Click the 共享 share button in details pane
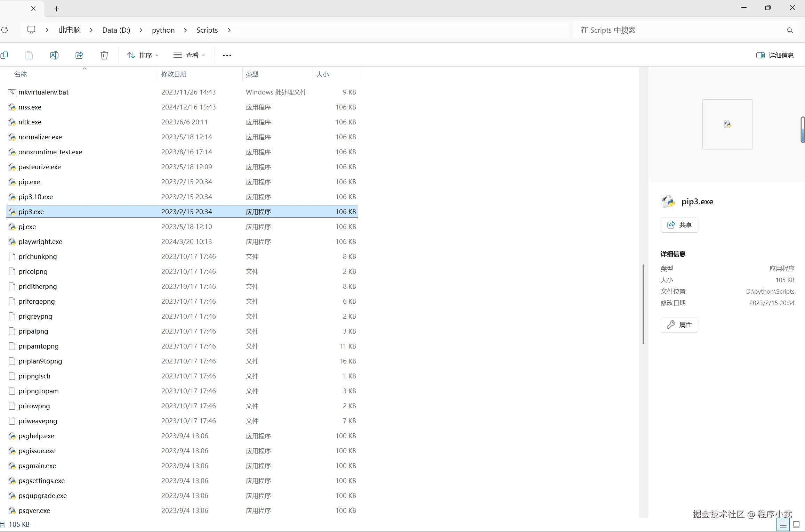805x532 pixels. click(679, 225)
